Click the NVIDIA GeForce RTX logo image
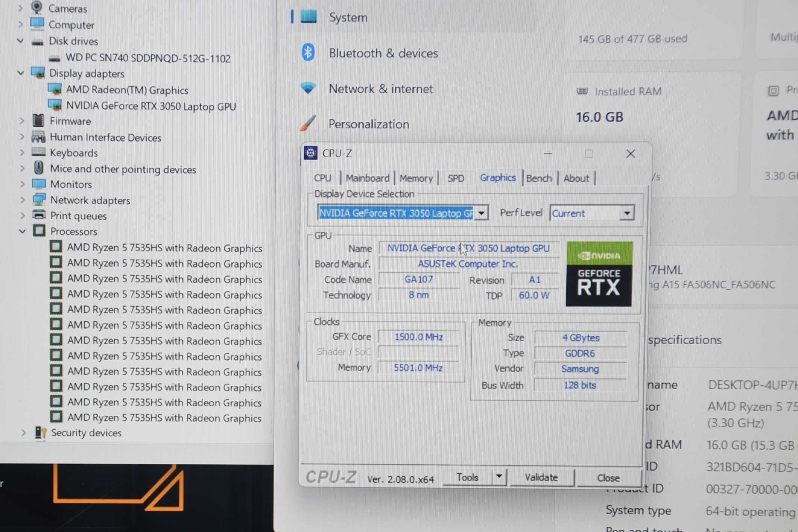Image resolution: width=798 pixels, height=532 pixels. [599, 274]
